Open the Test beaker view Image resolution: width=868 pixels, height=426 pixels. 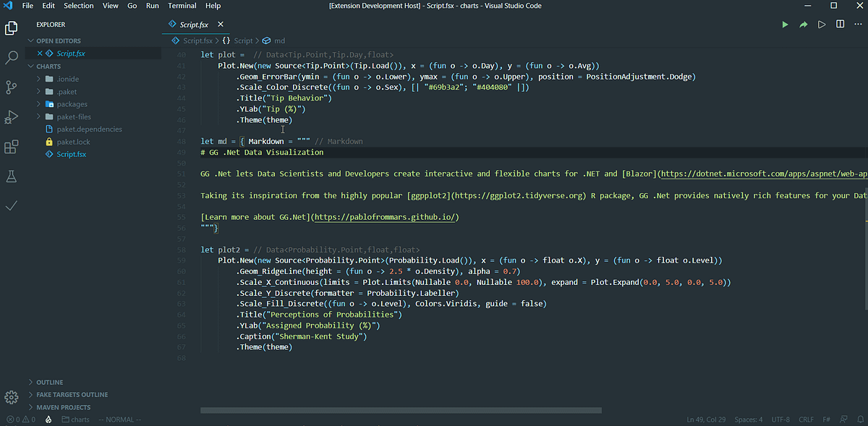11,176
